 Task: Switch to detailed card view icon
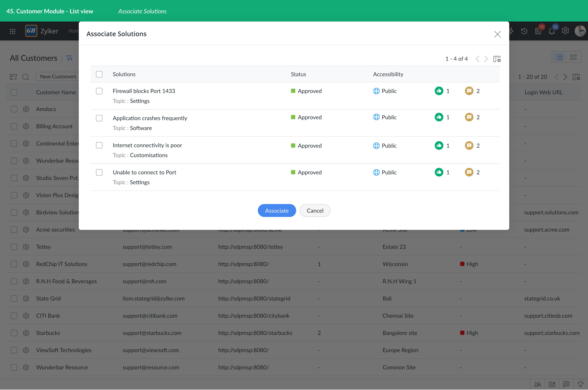(x=574, y=57)
